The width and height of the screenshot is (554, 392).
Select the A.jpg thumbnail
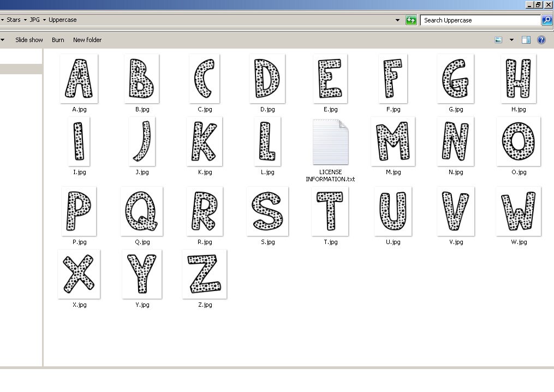pyautogui.click(x=79, y=79)
